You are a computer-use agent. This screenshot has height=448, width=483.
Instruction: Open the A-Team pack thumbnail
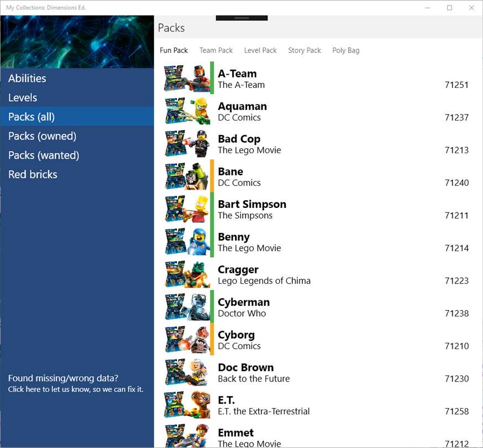coord(187,78)
